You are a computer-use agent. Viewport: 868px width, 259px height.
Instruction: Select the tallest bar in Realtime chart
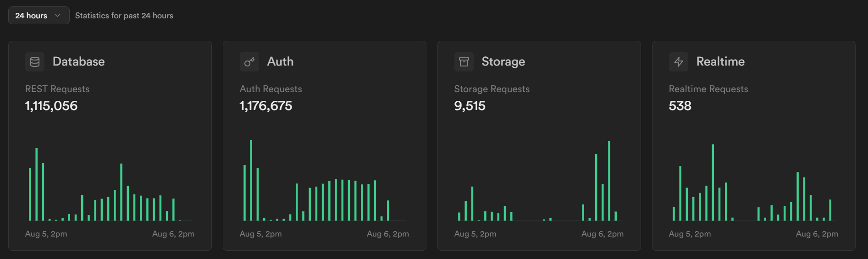pyautogui.click(x=713, y=182)
